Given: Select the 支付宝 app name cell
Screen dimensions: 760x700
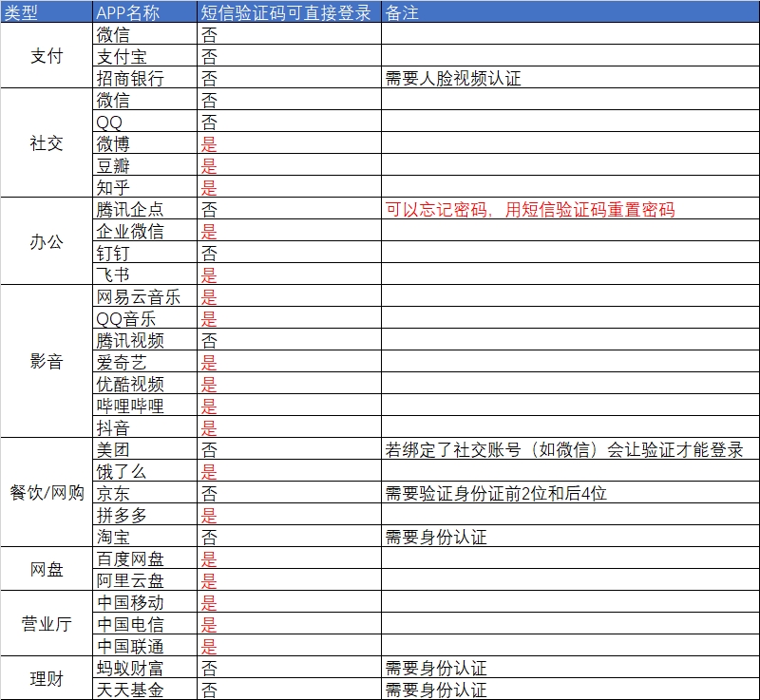Looking at the screenshot, I should click(x=145, y=55).
